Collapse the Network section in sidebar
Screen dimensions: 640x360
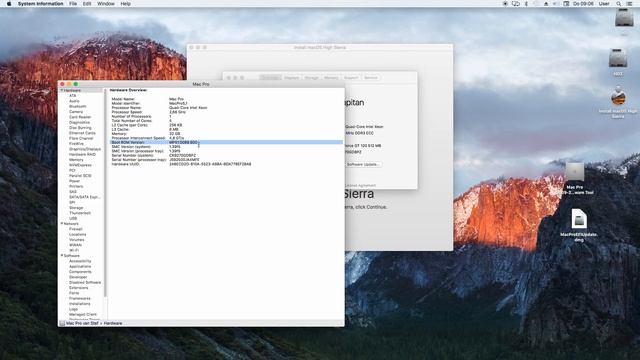(x=62, y=224)
